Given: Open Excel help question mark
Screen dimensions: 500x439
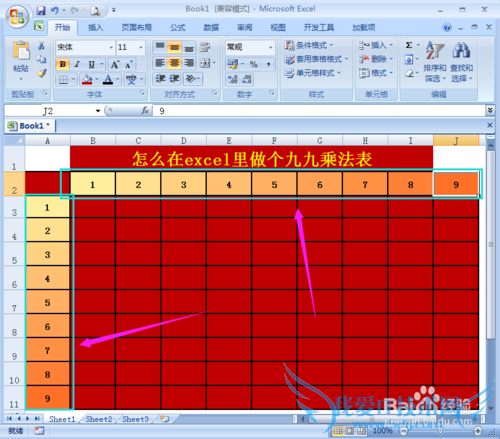Looking at the screenshot, I should point(447,27).
